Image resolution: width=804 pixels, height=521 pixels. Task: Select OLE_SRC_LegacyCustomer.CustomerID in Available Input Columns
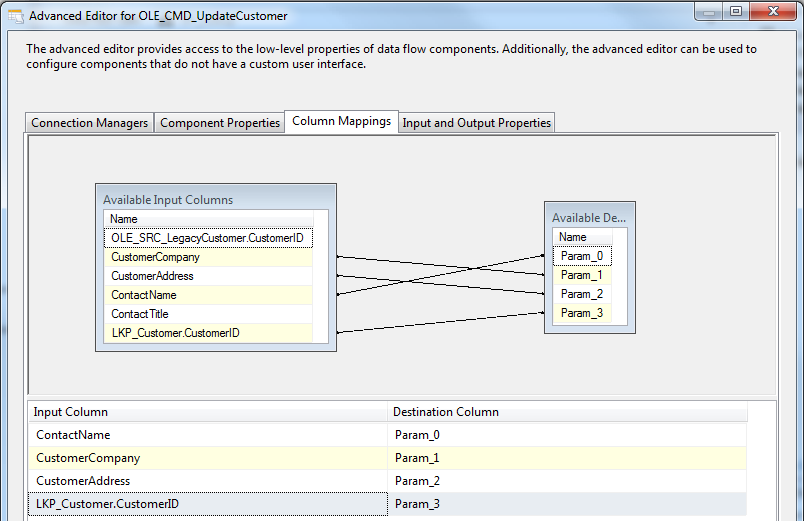tap(208, 238)
